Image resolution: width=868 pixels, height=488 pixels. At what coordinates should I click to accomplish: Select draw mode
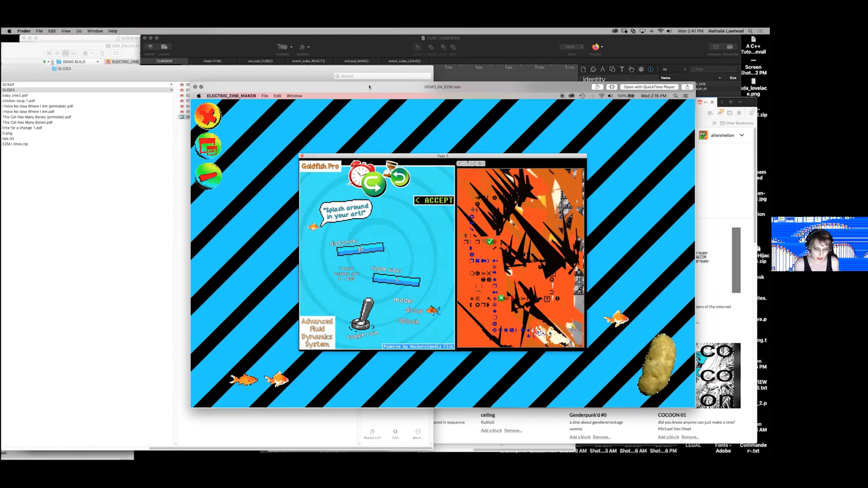pos(414,311)
